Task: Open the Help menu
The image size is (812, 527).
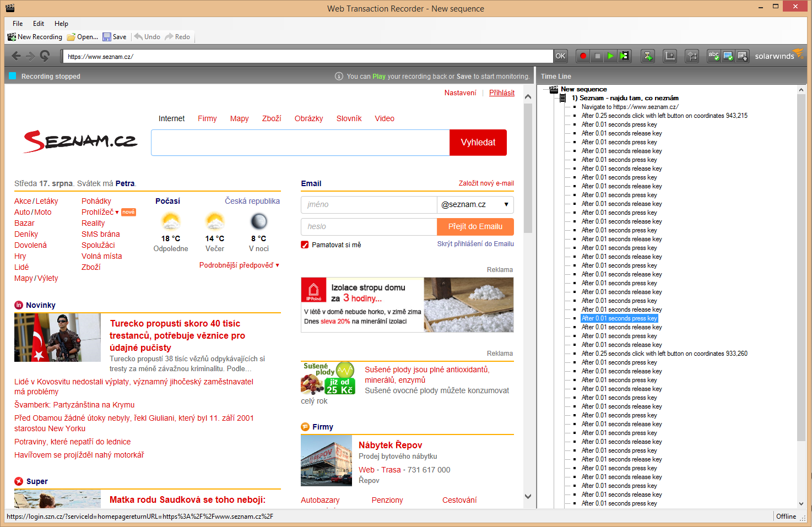Action: coord(61,24)
